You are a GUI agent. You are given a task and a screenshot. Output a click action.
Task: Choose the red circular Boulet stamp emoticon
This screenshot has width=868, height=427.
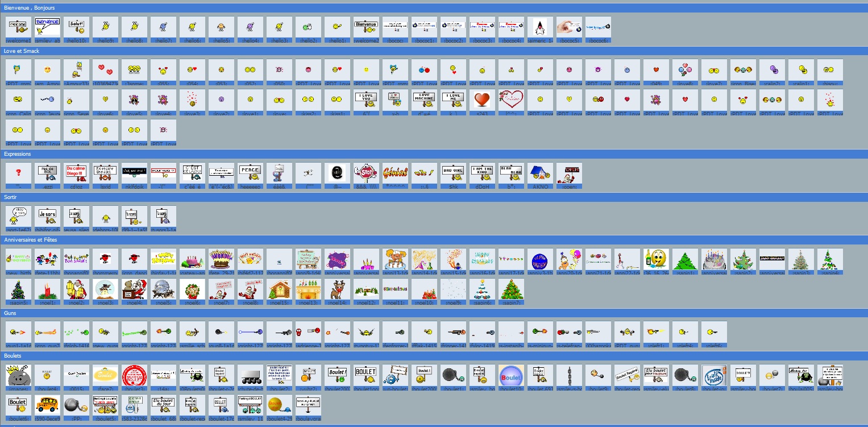point(135,376)
